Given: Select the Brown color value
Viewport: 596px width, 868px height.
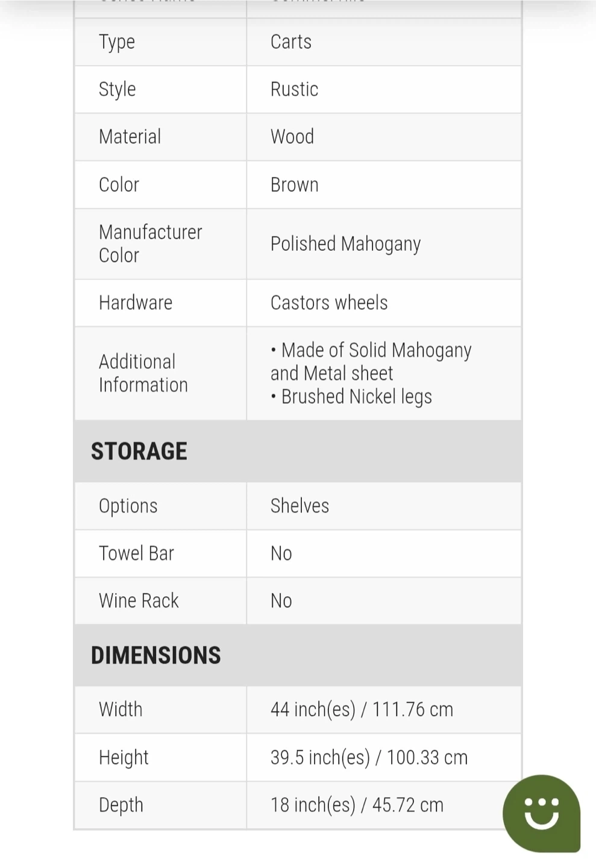Looking at the screenshot, I should (x=294, y=185).
